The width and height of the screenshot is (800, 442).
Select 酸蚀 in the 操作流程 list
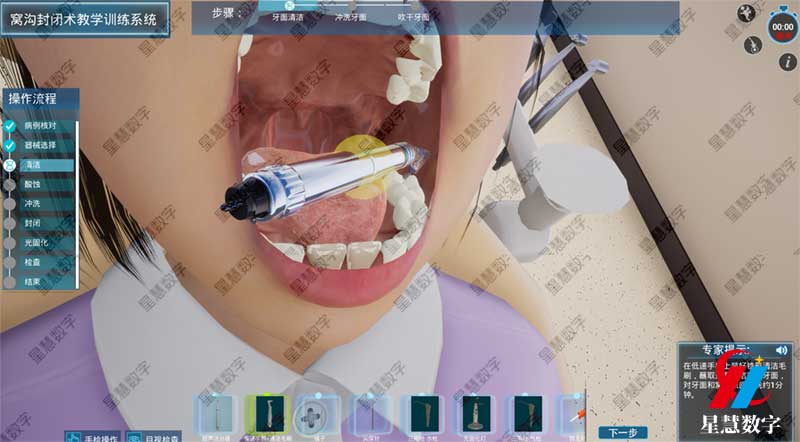[x=33, y=185]
